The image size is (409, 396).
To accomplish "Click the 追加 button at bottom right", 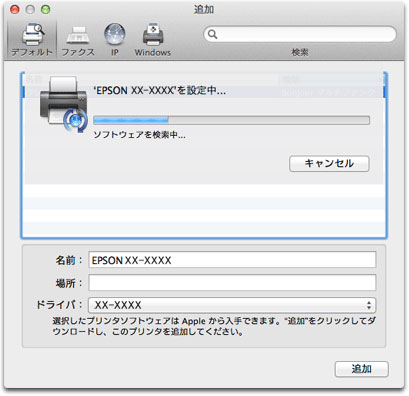I will coord(362,369).
